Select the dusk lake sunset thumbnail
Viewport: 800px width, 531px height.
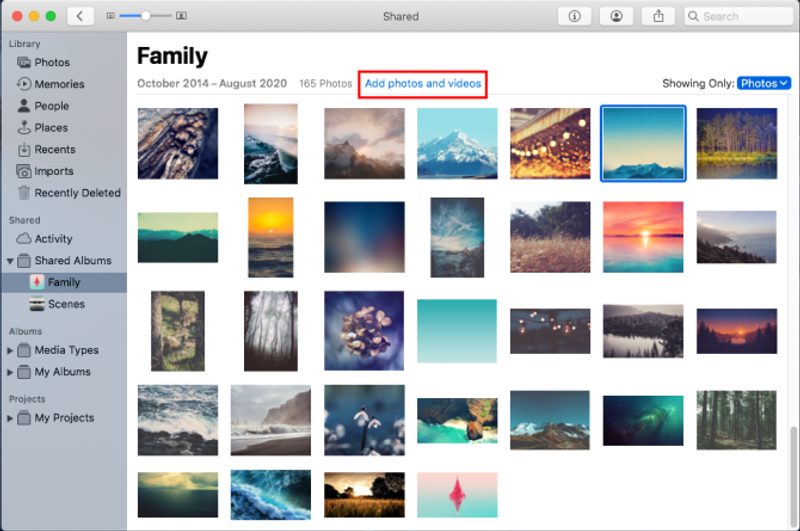(737, 331)
